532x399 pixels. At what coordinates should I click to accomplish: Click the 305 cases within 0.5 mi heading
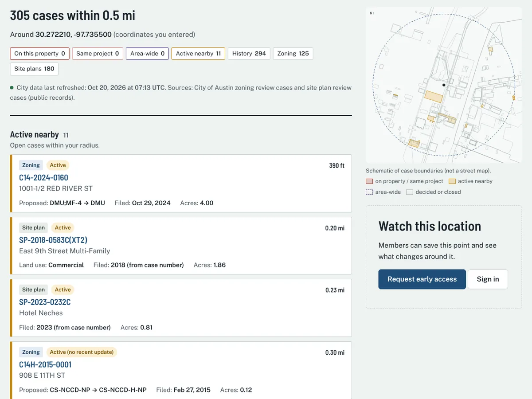[x=73, y=16]
